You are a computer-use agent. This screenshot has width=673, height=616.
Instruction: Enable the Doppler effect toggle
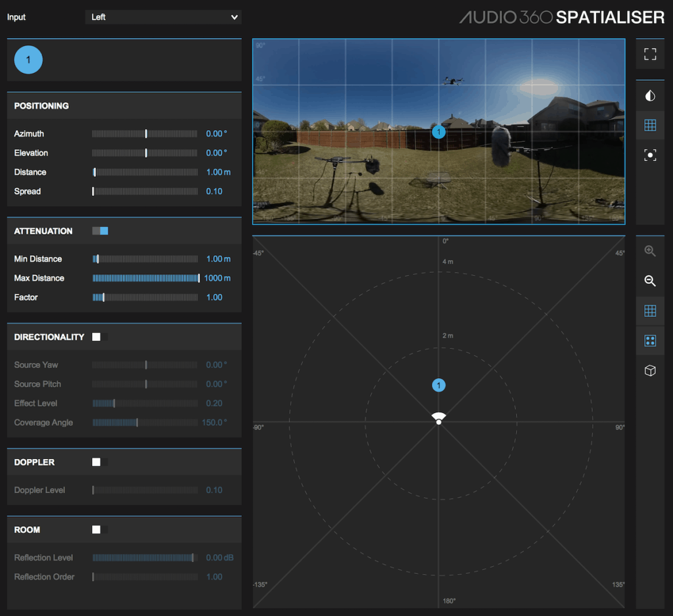[x=99, y=462]
